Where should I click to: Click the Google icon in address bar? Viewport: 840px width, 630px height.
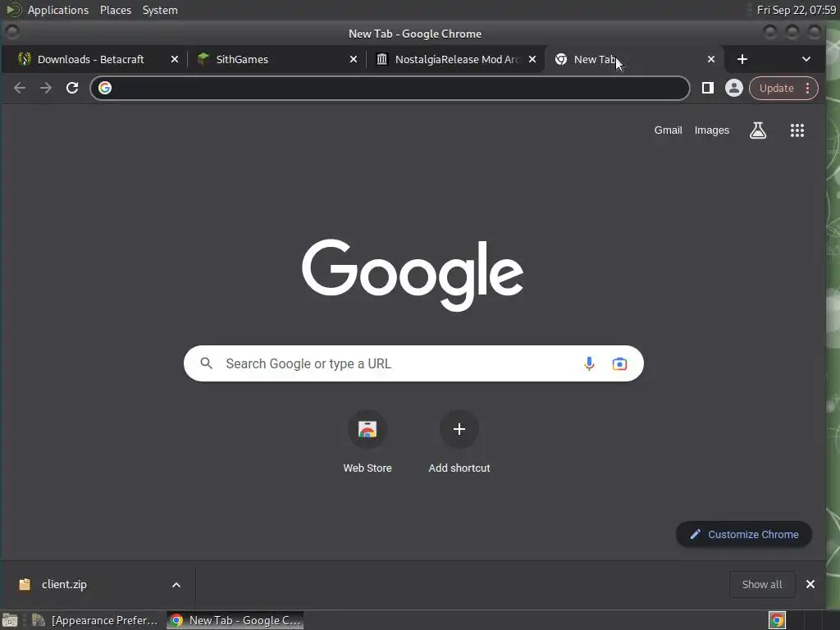(105, 87)
